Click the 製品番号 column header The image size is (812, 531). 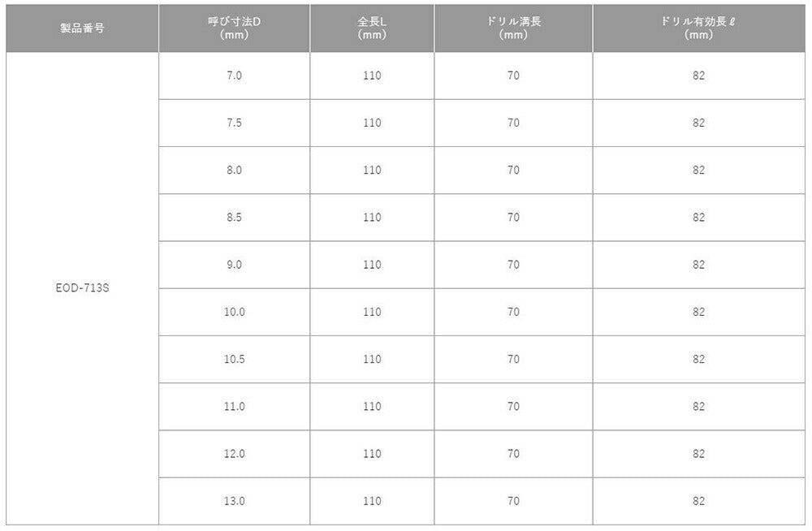82,28
